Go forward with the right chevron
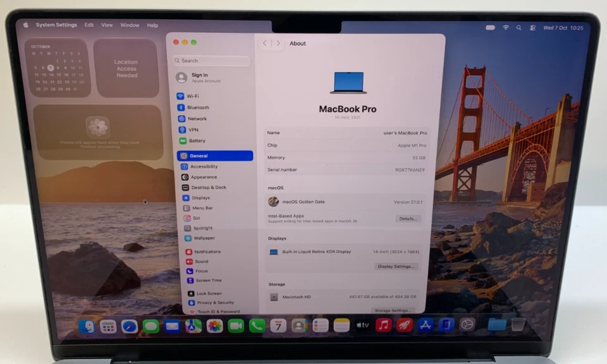The height and width of the screenshot is (364, 607). tap(278, 44)
